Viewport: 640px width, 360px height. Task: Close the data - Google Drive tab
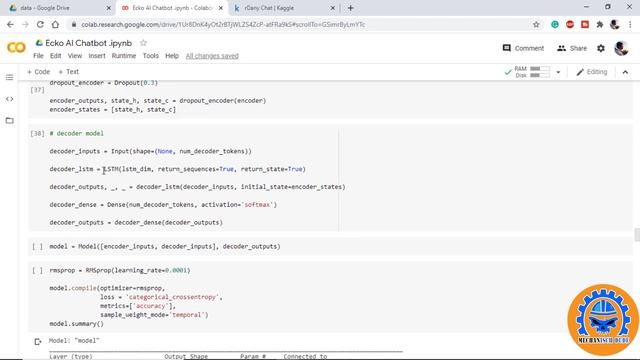point(109,8)
